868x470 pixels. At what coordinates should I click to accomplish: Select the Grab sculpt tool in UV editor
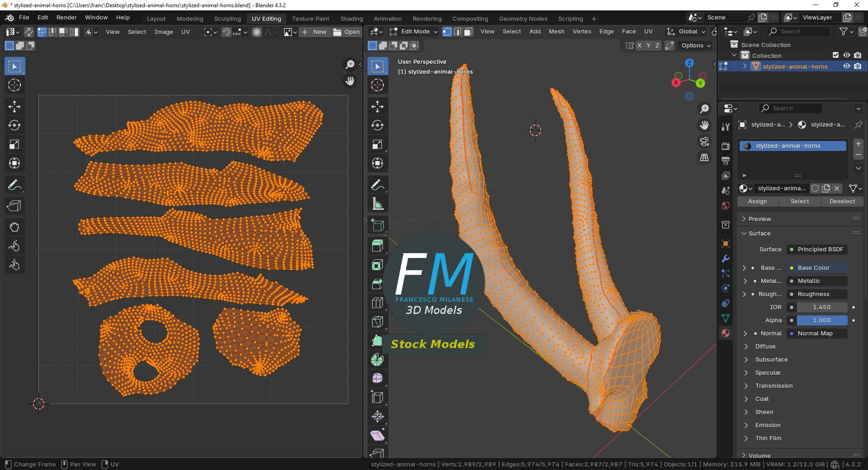(14, 227)
